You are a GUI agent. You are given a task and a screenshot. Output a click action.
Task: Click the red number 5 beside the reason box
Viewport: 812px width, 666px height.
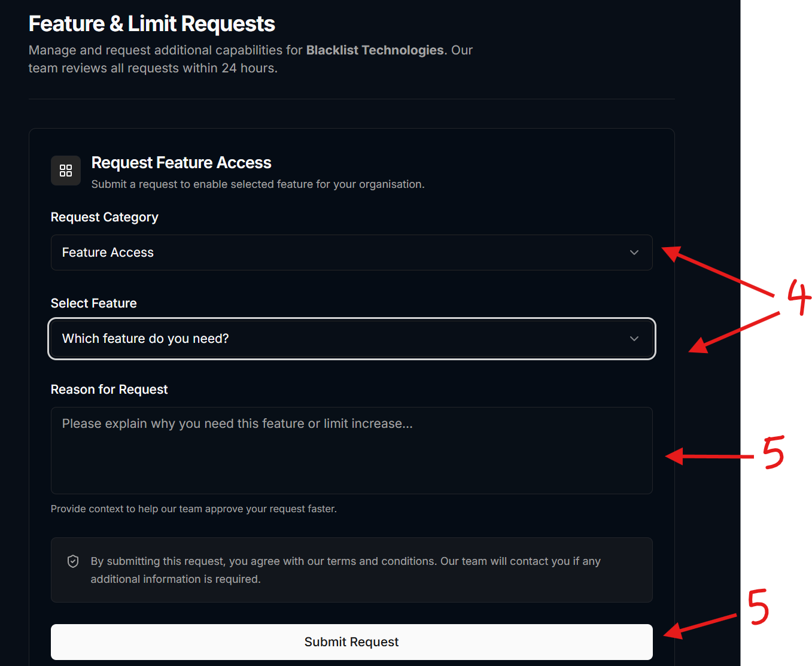coord(773,452)
